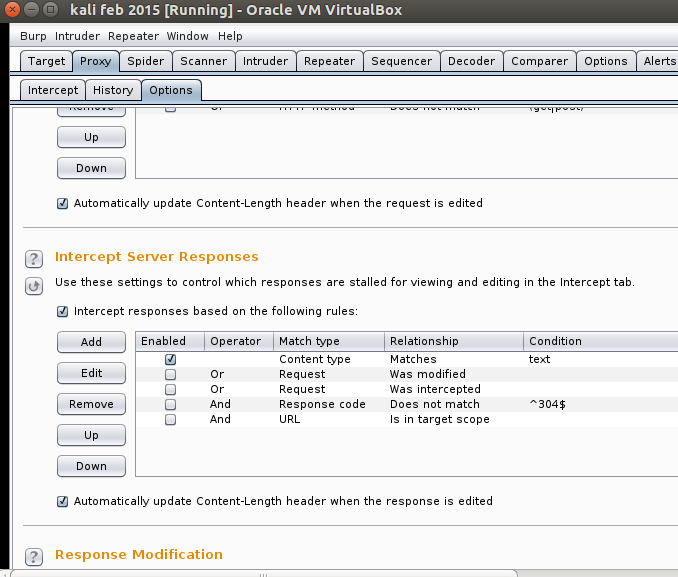Viewport: 678px width, 577px height.
Task: Open the Burp menu
Action: (33, 36)
